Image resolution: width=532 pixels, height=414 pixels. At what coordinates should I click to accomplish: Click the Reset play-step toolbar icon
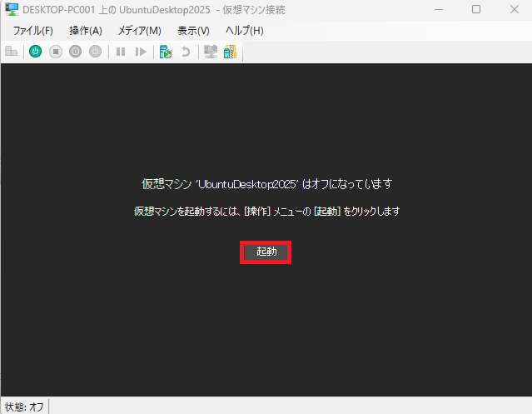tap(141, 52)
